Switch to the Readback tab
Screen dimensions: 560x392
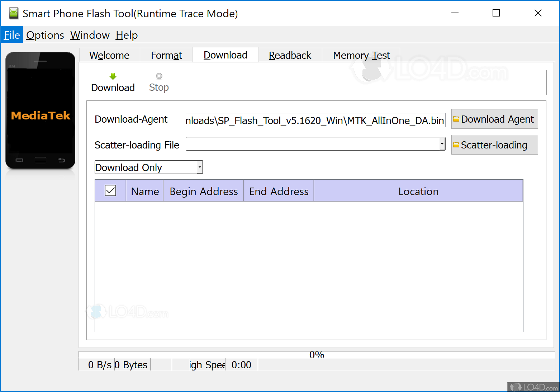(290, 55)
